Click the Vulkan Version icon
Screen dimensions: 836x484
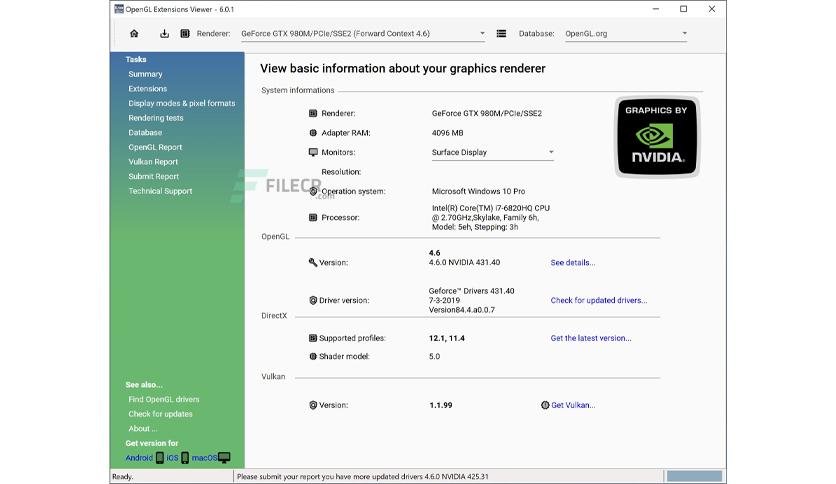(313, 405)
